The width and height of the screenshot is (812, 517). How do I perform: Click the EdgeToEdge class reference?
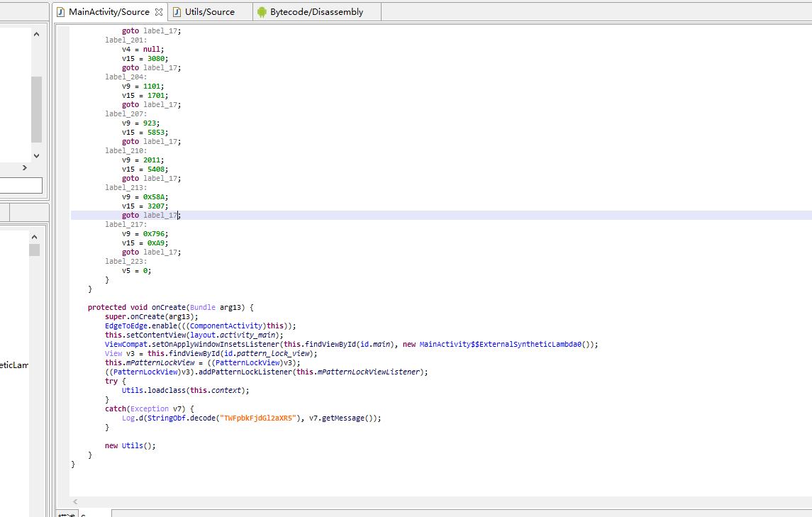[126, 326]
